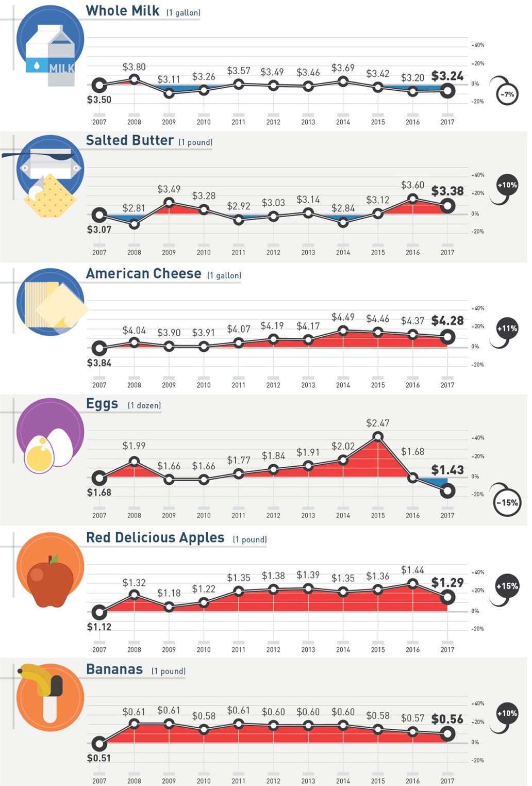Click the purple Eggs icon
Viewport: 532px width, 786px height.
[x=50, y=433]
